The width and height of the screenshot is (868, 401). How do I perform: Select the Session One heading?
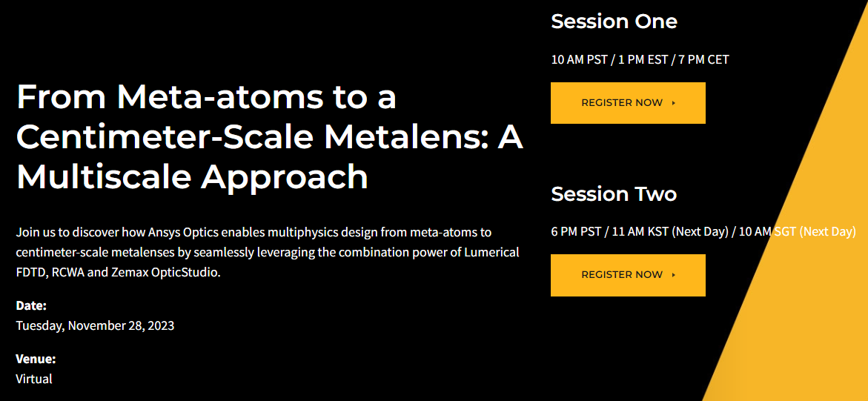coord(614,21)
